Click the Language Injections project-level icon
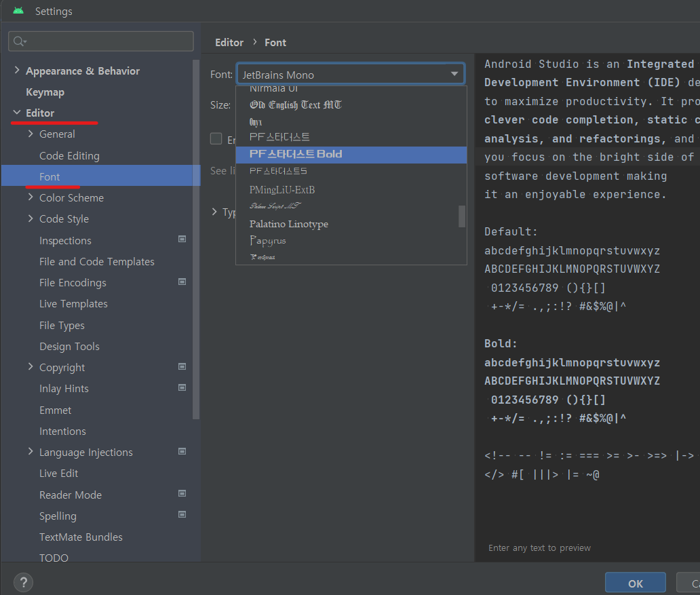Image resolution: width=700 pixels, height=595 pixels. click(x=182, y=451)
